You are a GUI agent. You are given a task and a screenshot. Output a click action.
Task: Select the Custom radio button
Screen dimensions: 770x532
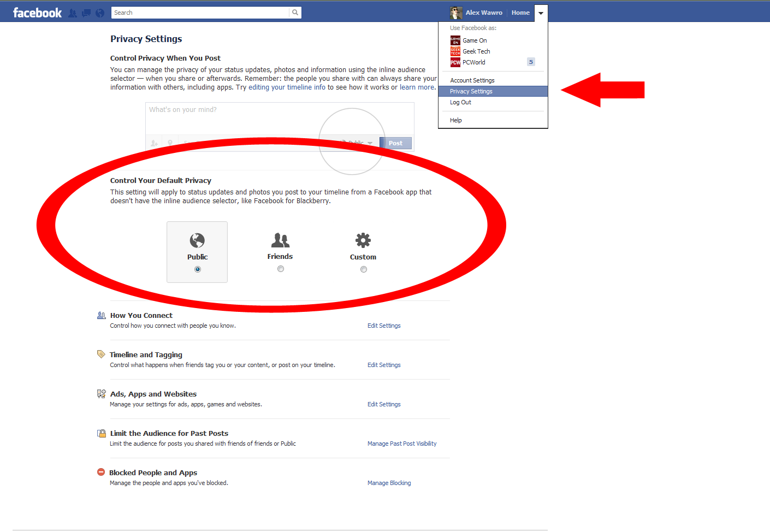364,269
